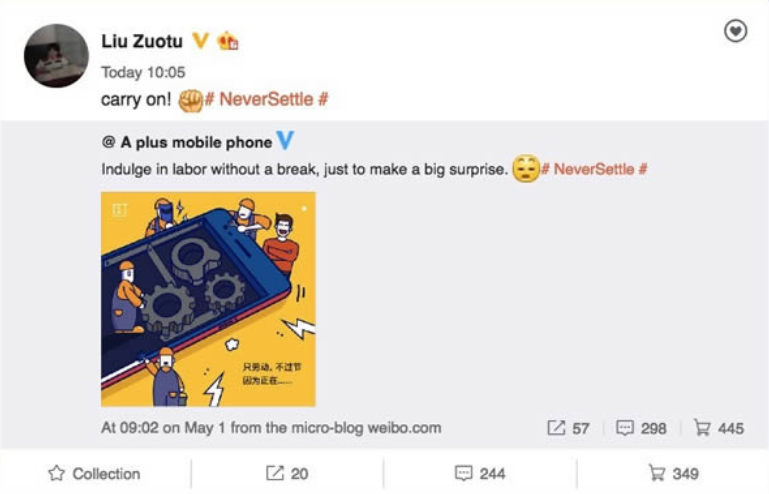Click the membership badge icon beside the name
The width and height of the screenshot is (769, 494).
(228, 41)
